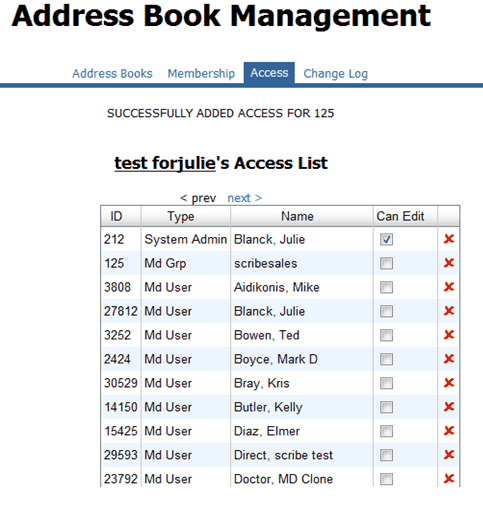This screenshot has width=483, height=506.
Task: Enable Can Edit for scribesales
Action: [386, 263]
